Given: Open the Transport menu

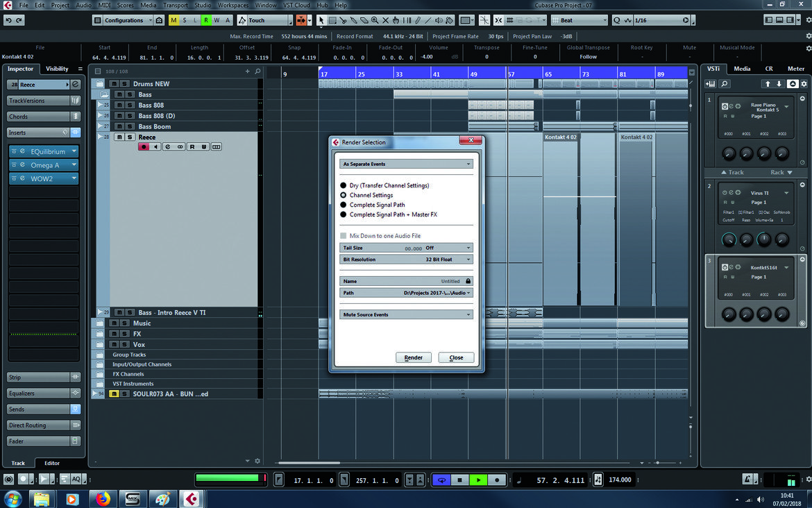Looking at the screenshot, I should 175,5.
